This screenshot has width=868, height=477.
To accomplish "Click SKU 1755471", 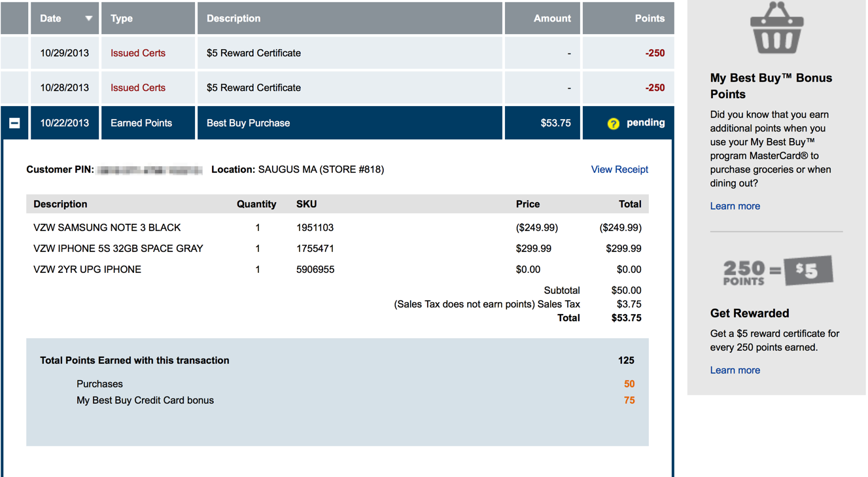I will click(x=315, y=249).
